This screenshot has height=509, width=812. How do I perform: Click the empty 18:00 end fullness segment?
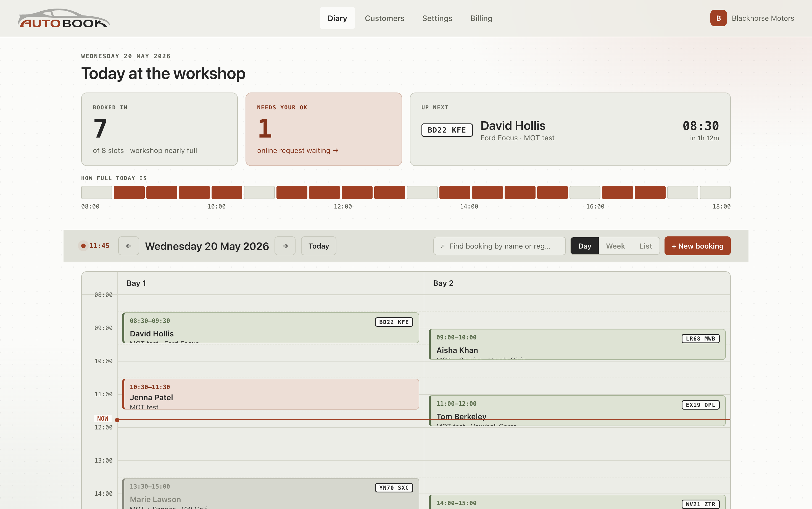pos(715,192)
